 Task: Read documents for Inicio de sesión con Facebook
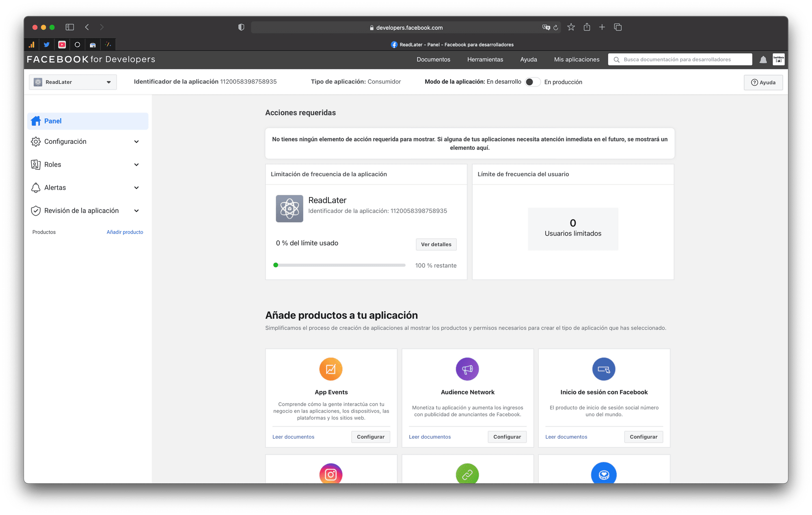click(x=566, y=437)
